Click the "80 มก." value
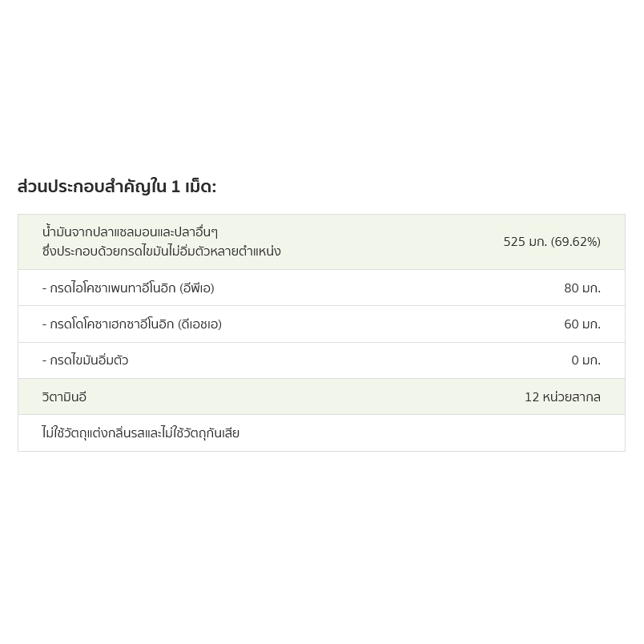This screenshot has width=644, height=644. (582, 288)
